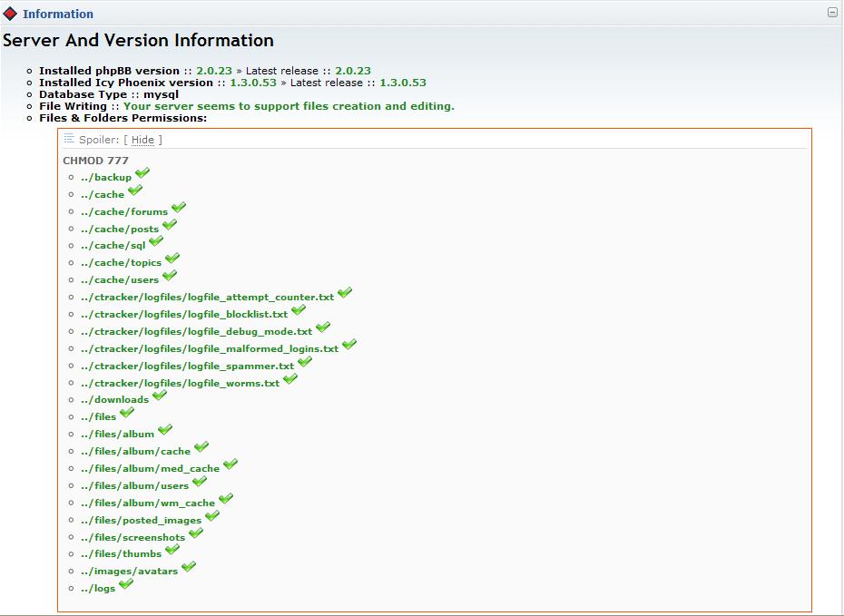Viewport: 844px width, 616px height.
Task: Click the spoiler list icon
Action: point(69,139)
